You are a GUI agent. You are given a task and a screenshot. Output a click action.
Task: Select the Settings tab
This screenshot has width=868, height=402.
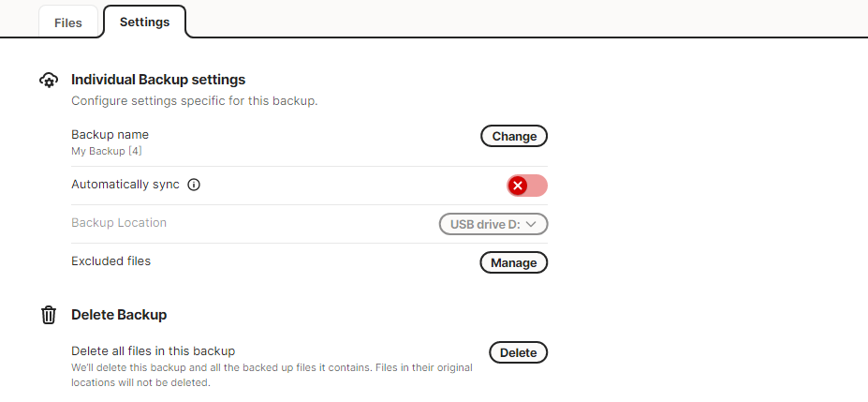point(144,22)
